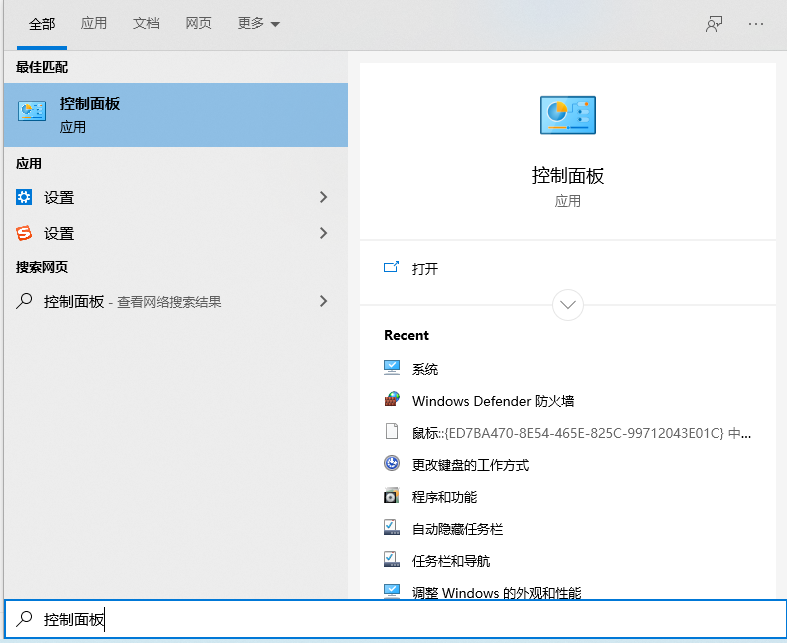
Task: Click the 系统 monitor icon in Recent
Action: (x=392, y=368)
